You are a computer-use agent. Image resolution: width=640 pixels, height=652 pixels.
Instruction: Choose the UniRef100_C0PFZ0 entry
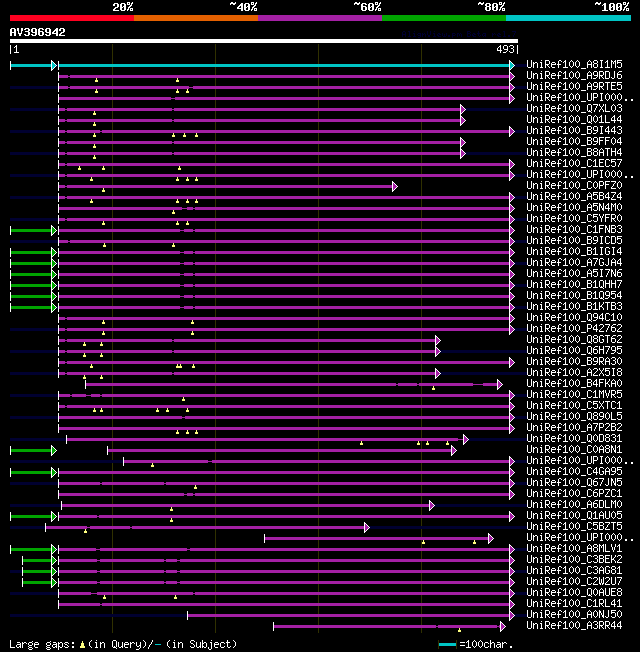pos(574,185)
